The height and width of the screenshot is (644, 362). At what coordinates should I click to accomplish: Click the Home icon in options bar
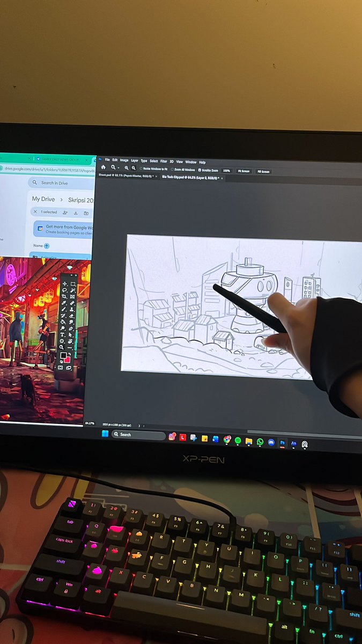point(104,167)
